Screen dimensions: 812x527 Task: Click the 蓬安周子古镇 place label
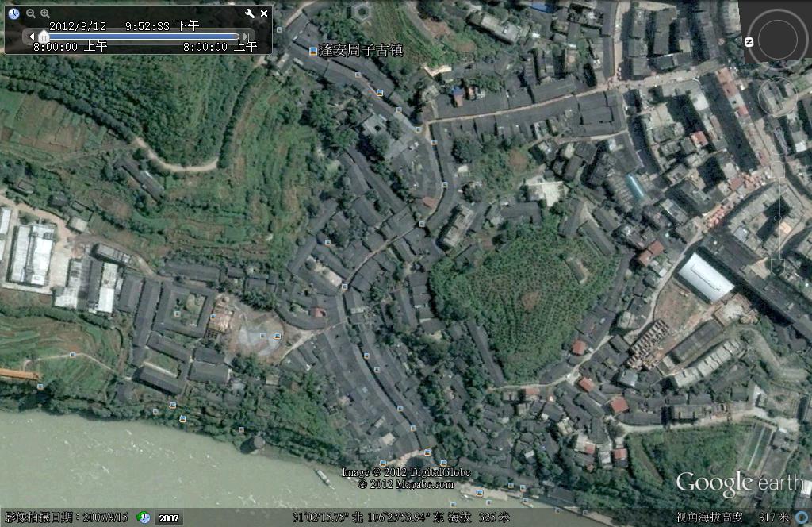click(x=360, y=51)
